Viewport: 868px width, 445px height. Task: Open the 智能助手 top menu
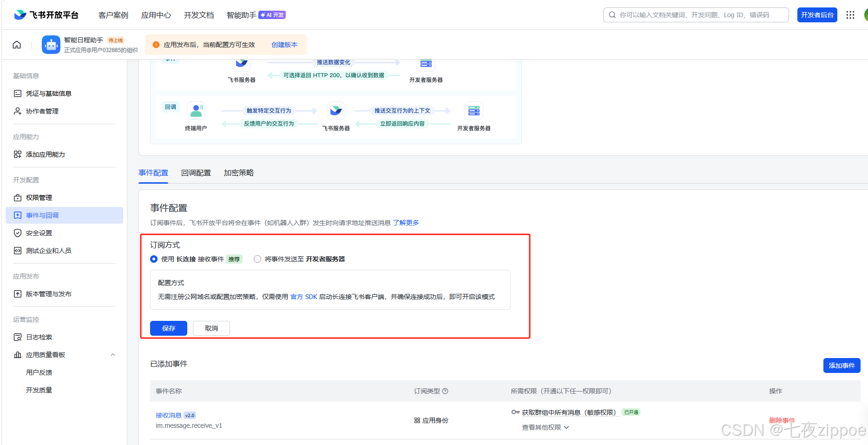point(242,15)
